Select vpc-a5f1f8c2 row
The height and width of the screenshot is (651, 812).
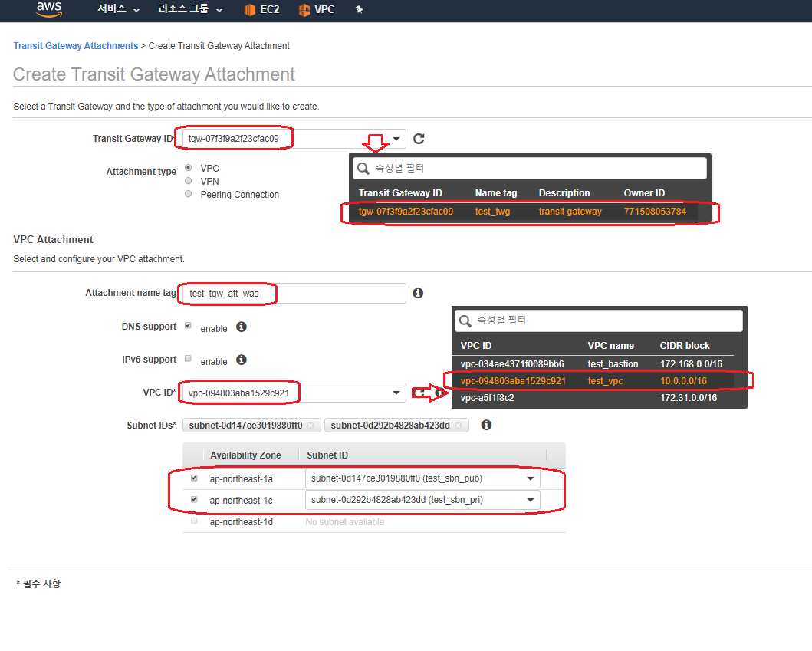click(593, 398)
